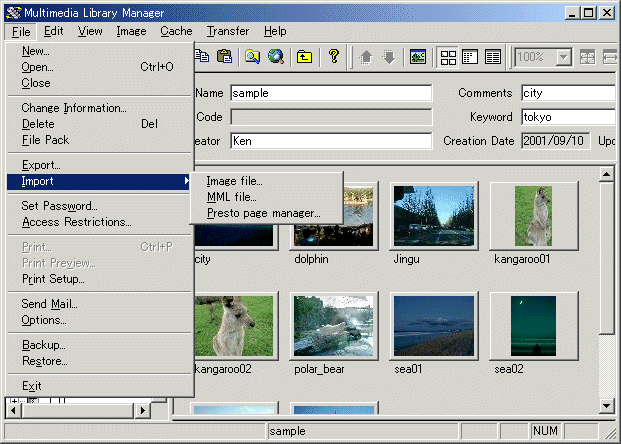Select the polar_bear thumbnail

(x=334, y=325)
